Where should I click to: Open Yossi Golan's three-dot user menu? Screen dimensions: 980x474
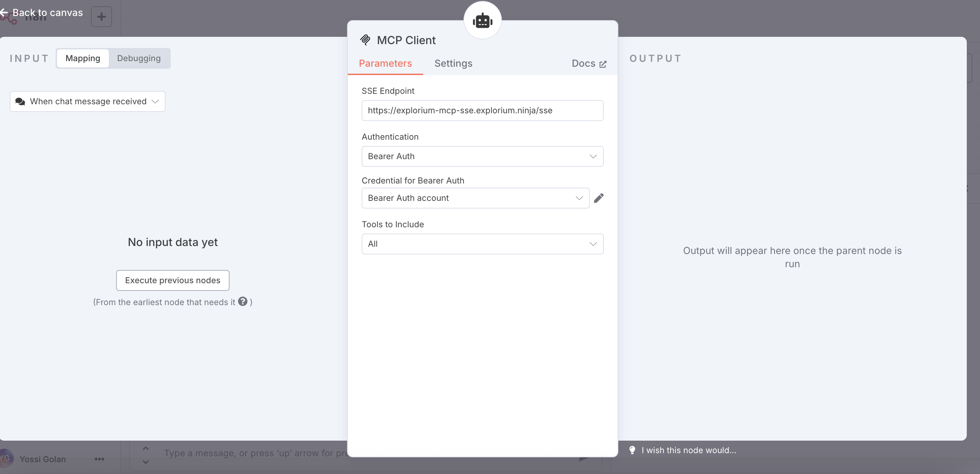[x=99, y=459]
